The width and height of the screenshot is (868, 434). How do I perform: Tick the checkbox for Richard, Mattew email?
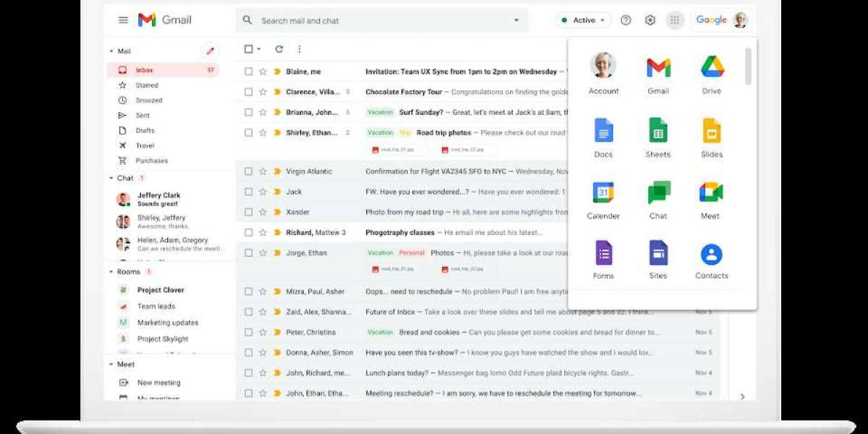[x=248, y=232]
